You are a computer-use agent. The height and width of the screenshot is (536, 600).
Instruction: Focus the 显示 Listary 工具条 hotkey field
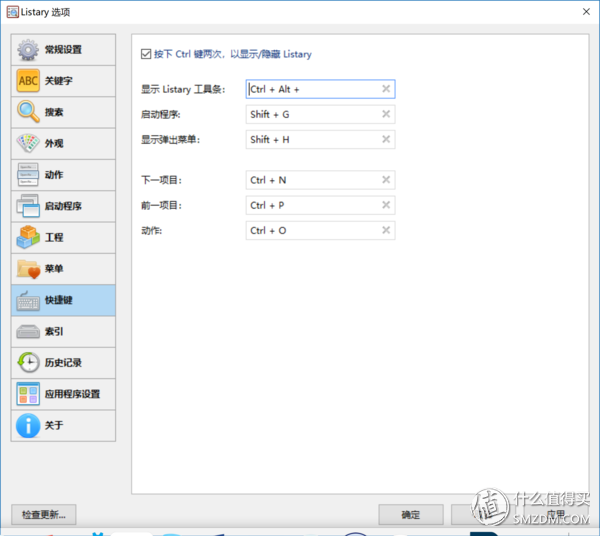point(320,89)
